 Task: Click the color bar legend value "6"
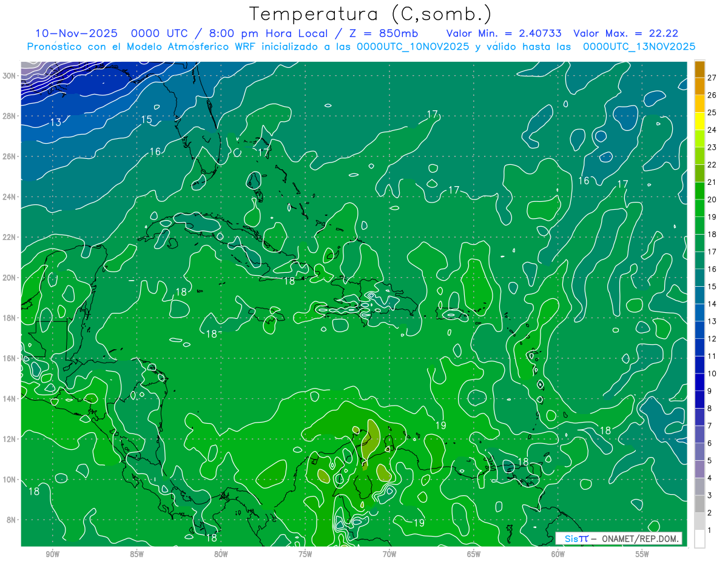point(710,443)
